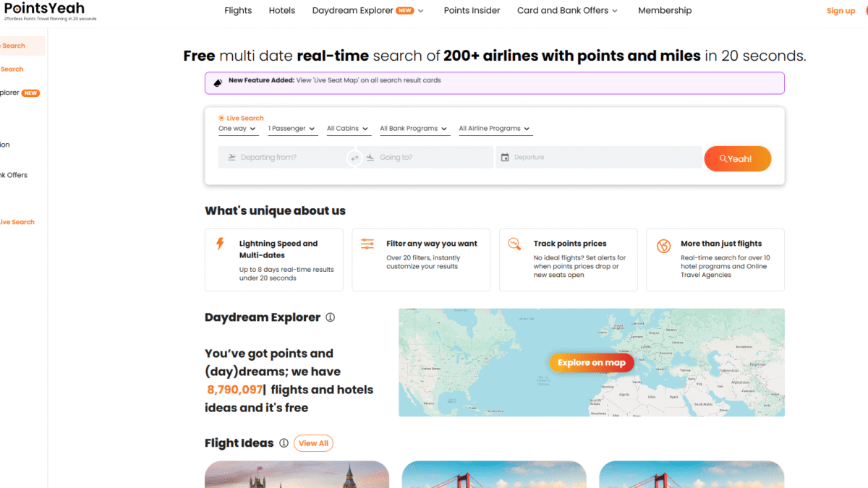Open the 1 Passenger dropdown
The image size is (868, 488).
[x=292, y=129]
